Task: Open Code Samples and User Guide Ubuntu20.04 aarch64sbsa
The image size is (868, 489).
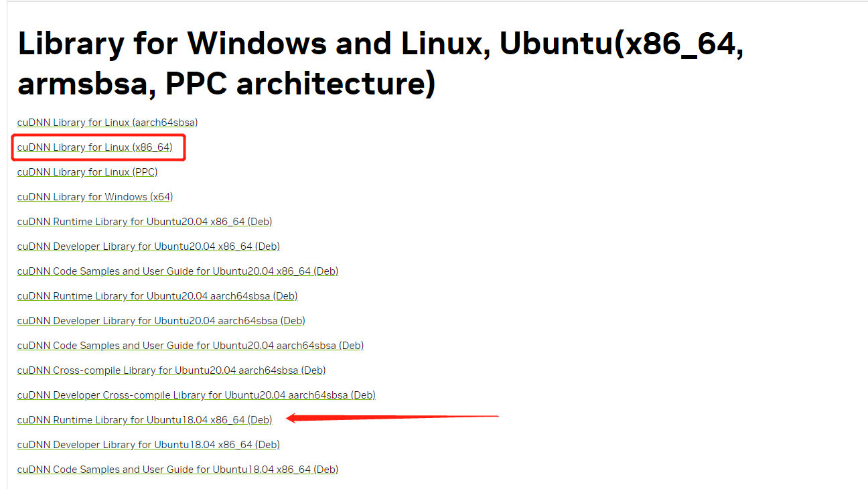Action: pos(190,346)
